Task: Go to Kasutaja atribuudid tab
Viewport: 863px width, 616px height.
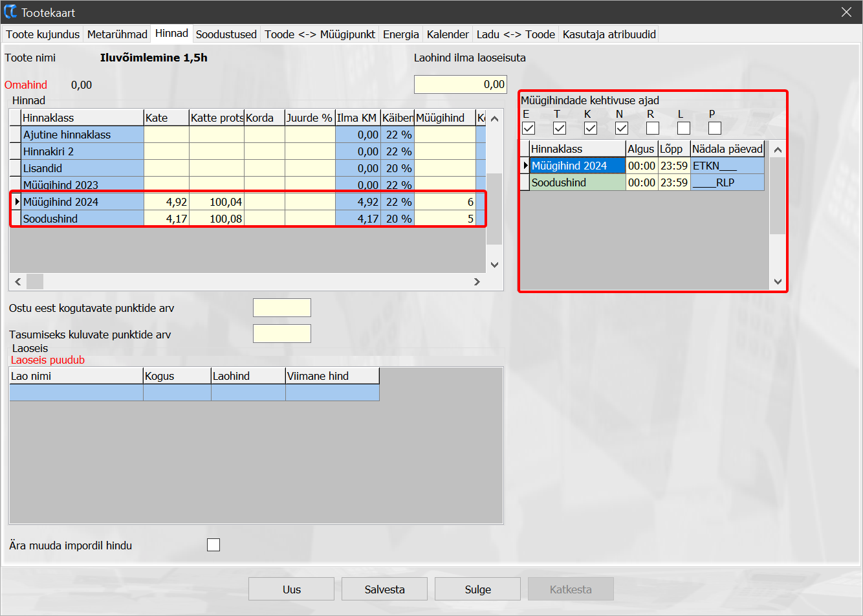Action: click(609, 34)
